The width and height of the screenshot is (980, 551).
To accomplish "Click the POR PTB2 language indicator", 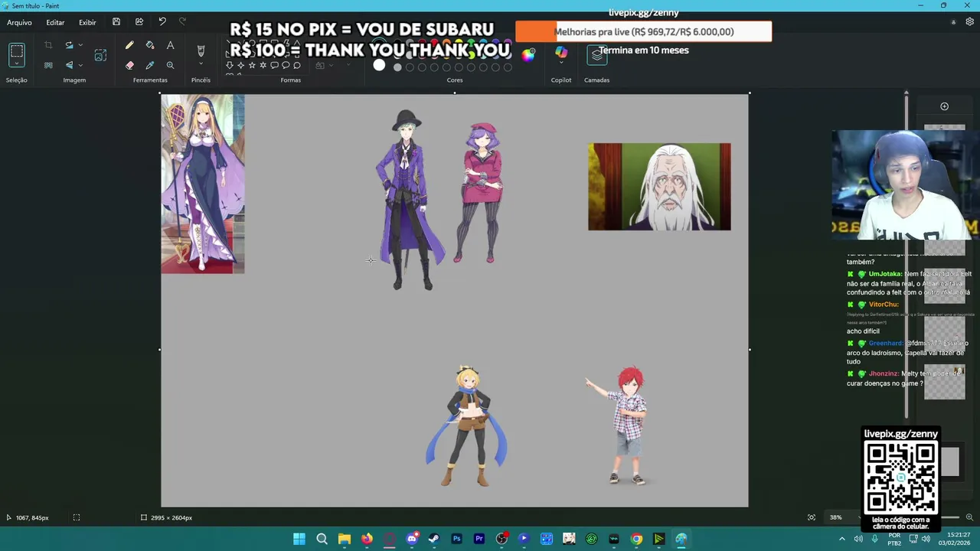I will (x=894, y=539).
